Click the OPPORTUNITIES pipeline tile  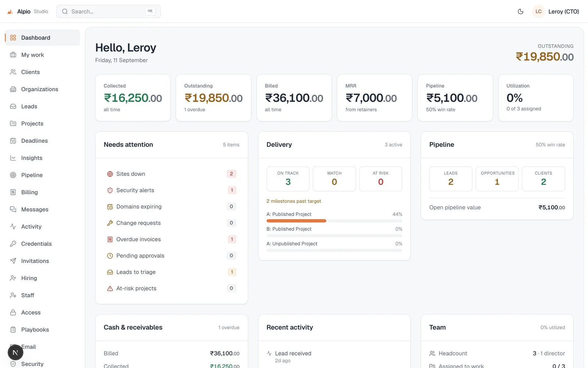(x=497, y=179)
